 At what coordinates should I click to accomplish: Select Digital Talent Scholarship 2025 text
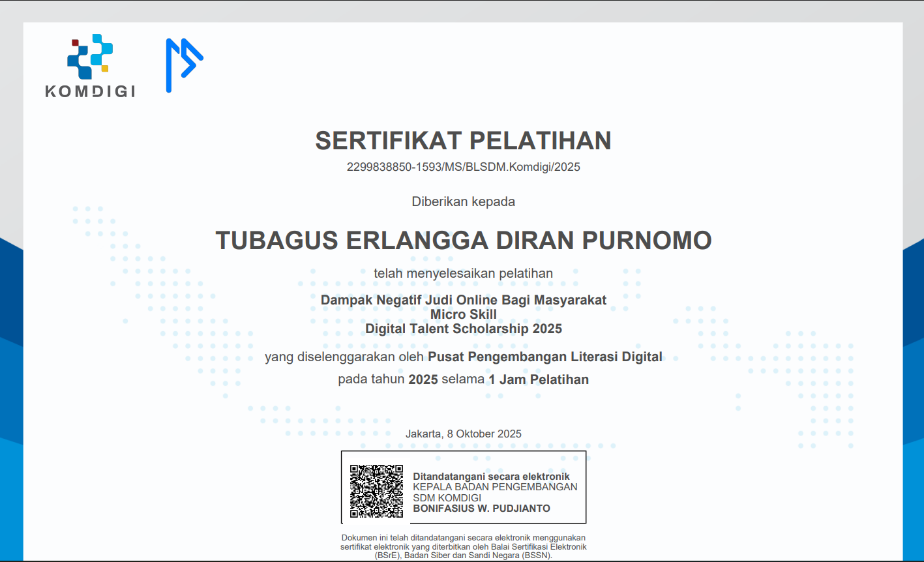pyautogui.click(x=462, y=329)
